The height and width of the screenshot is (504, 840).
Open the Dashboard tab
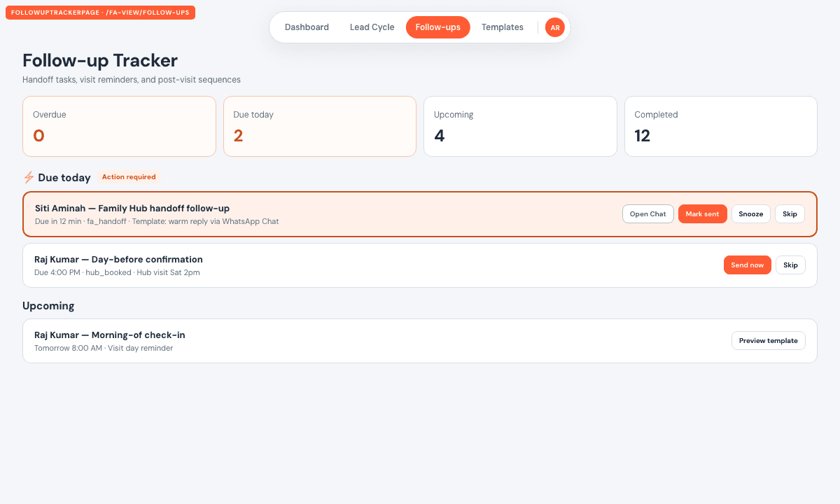click(x=307, y=27)
